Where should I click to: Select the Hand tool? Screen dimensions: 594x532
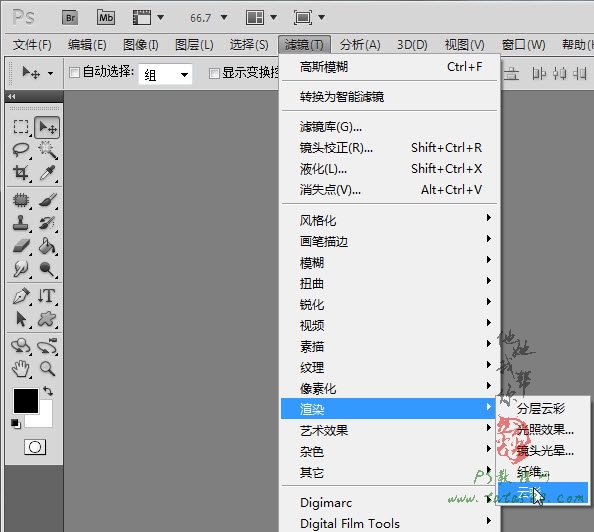[21, 369]
